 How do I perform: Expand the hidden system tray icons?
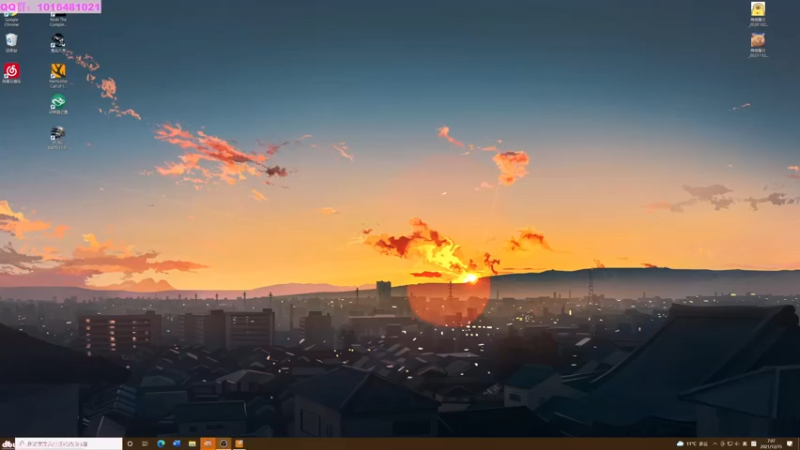(715, 444)
